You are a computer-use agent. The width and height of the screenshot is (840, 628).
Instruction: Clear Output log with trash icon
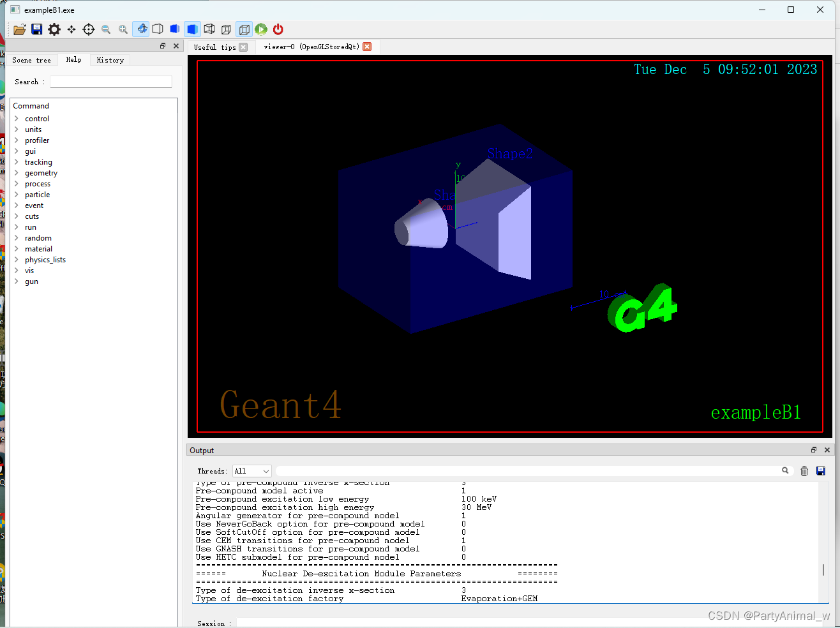(x=804, y=470)
